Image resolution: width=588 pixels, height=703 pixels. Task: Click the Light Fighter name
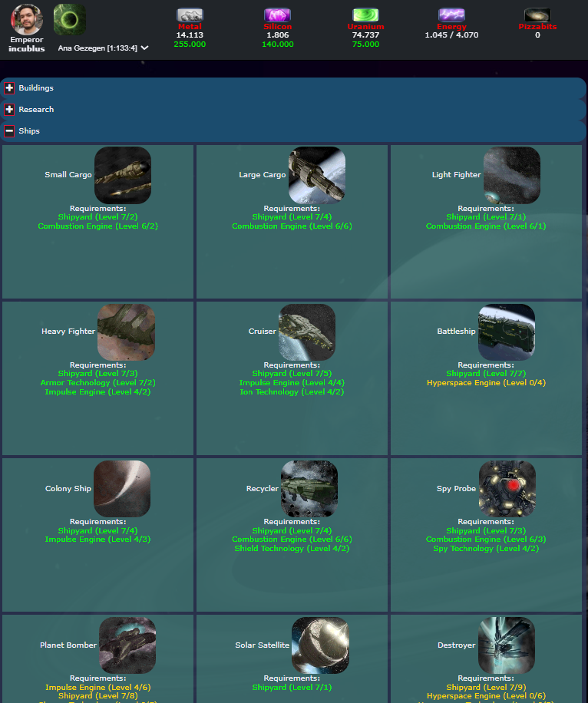pyautogui.click(x=456, y=175)
